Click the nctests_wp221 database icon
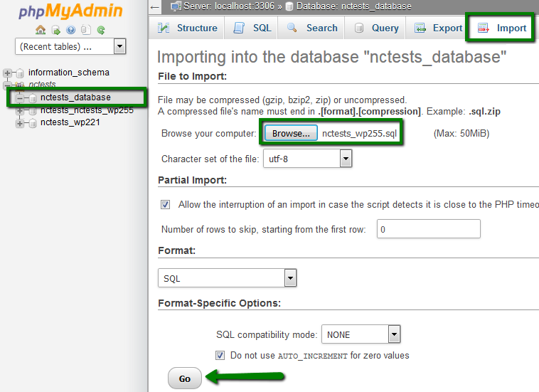 [x=31, y=123]
